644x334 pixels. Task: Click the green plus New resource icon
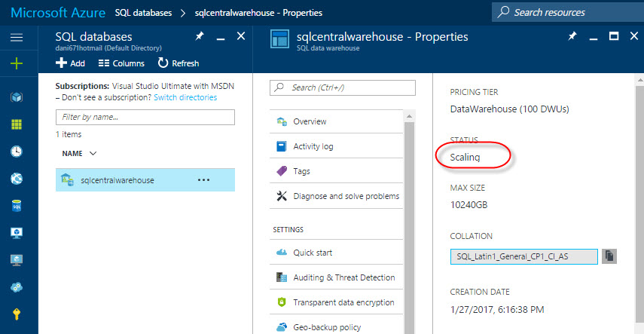(x=17, y=63)
